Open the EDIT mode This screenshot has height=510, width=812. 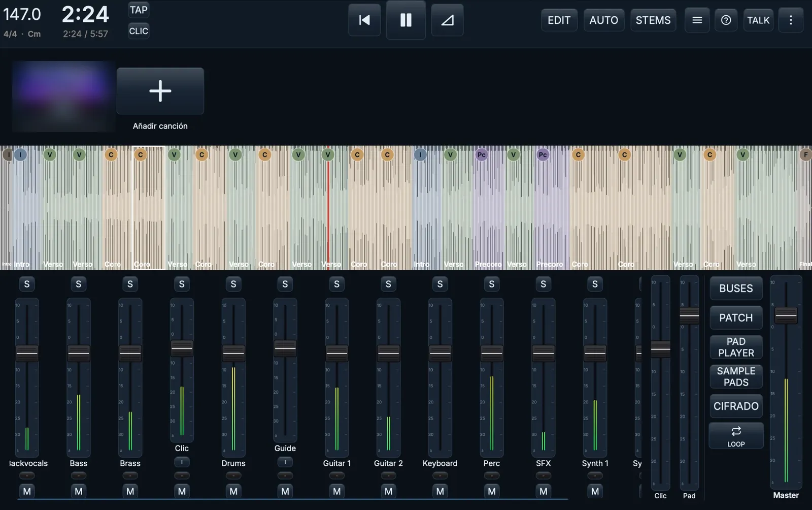tap(559, 20)
